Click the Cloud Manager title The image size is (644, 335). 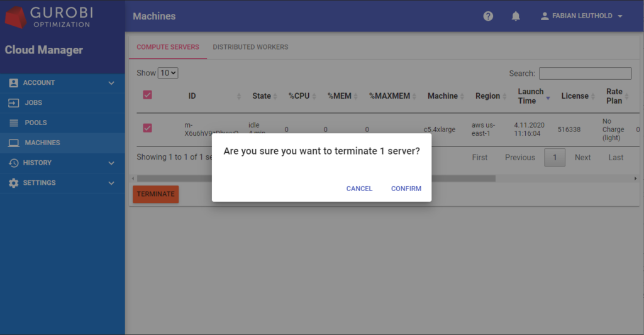[x=44, y=50]
